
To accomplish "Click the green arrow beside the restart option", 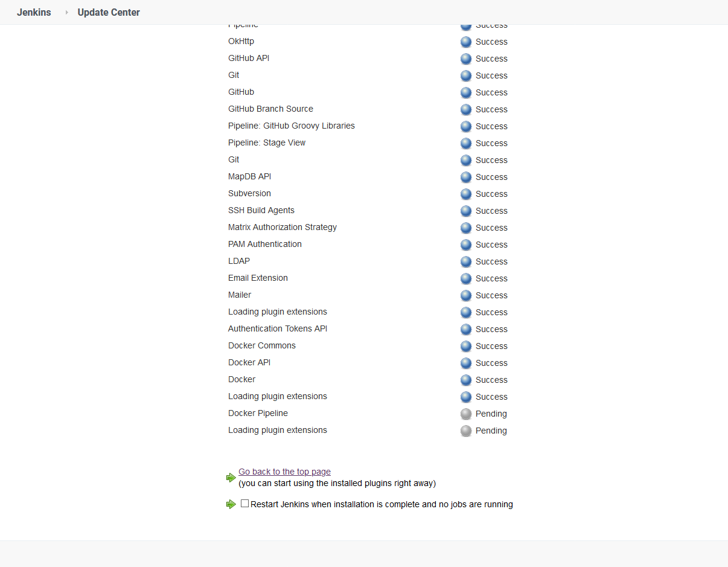I will click(x=231, y=503).
